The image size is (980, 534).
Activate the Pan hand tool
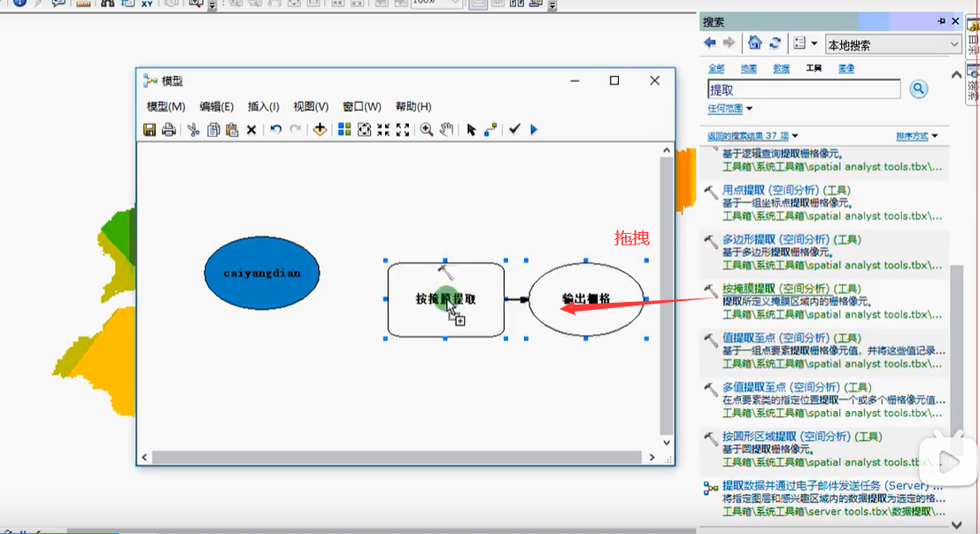coord(446,129)
